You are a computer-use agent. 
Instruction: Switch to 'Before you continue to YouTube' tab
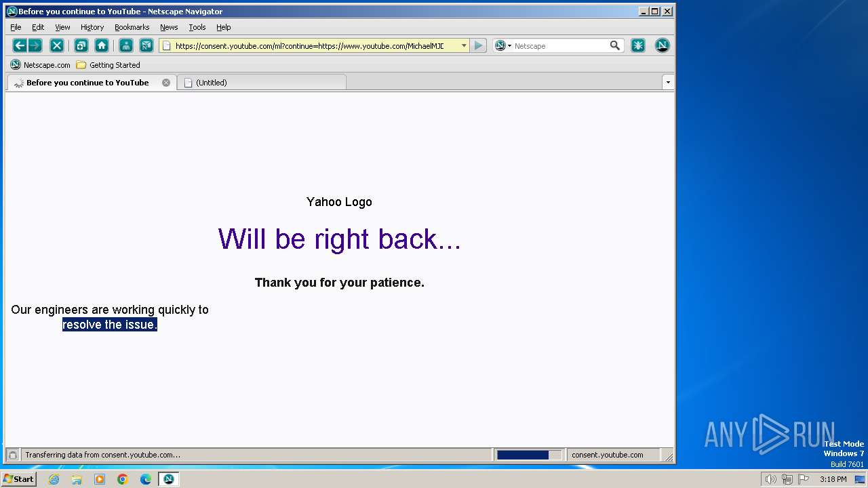[x=92, y=83]
